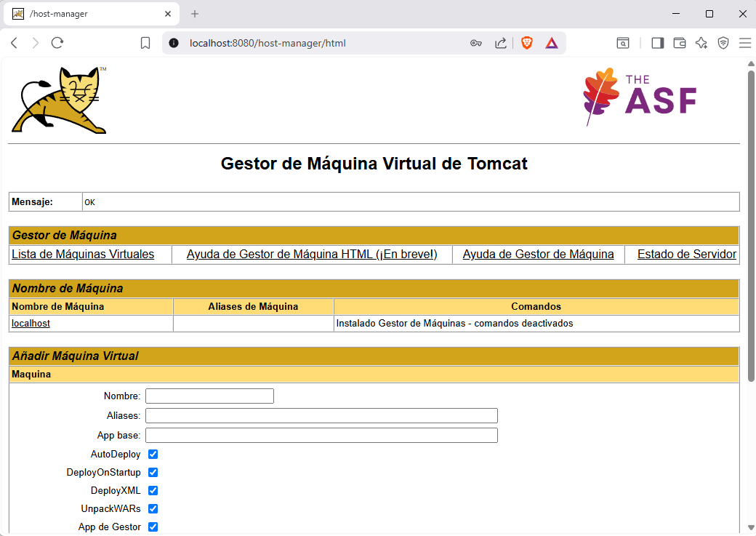This screenshot has height=536, width=756.
Task: Open saved passwords key icon
Action: click(476, 43)
